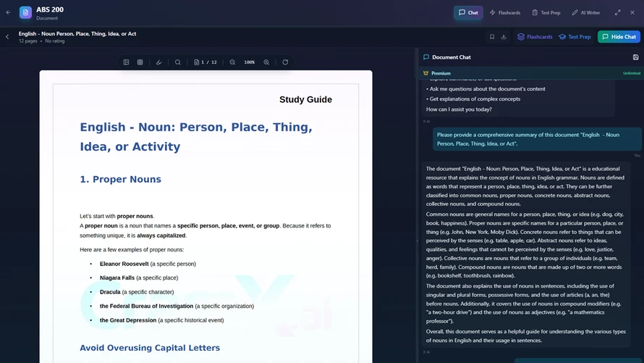Click the ABS 200 document app icon
644x363 pixels.
(25, 12)
